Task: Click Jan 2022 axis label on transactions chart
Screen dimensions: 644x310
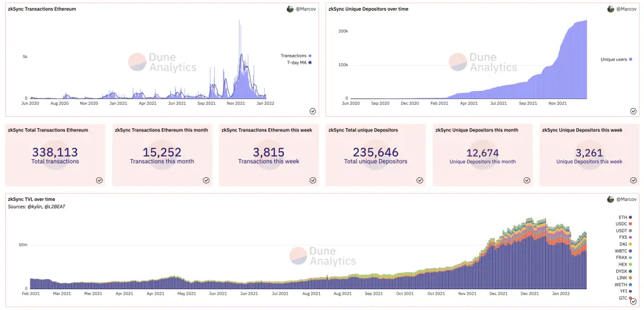Action: point(265,104)
